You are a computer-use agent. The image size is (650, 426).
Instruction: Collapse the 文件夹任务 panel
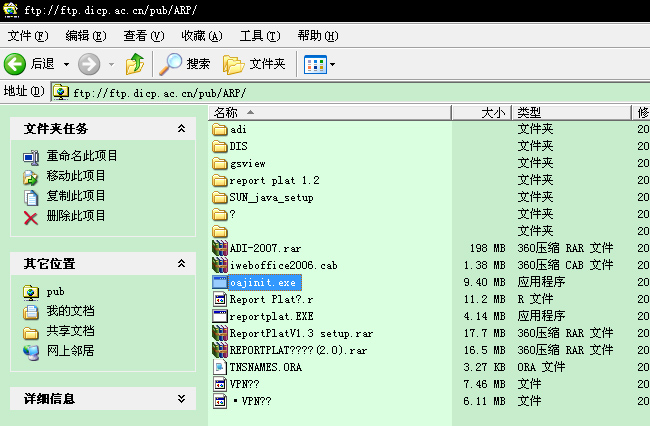click(181, 129)
